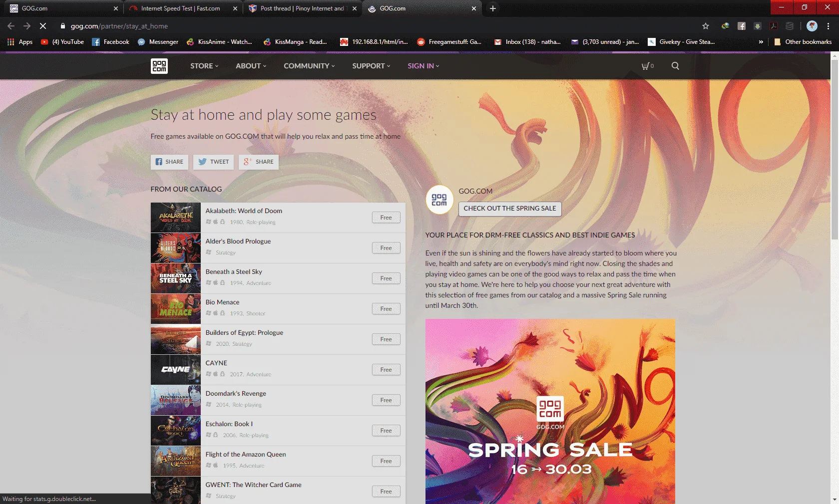Open the shopping cart icon

(x=647, y=66)
